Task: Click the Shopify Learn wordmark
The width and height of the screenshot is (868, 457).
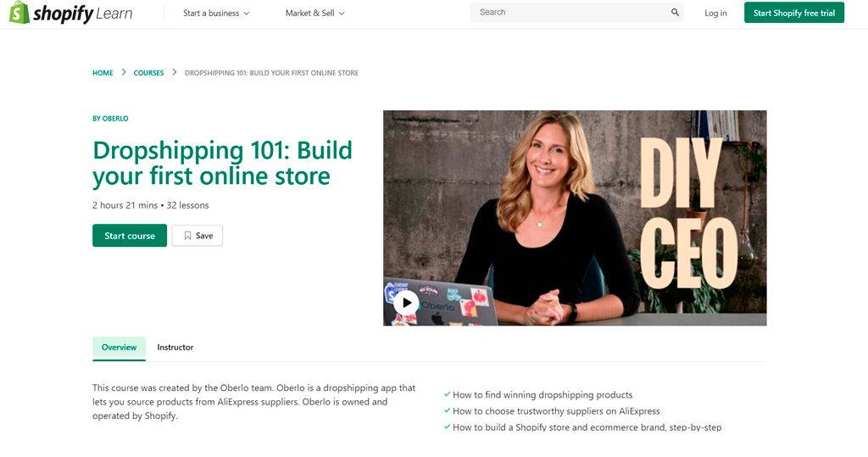Action: click(82, 14)
